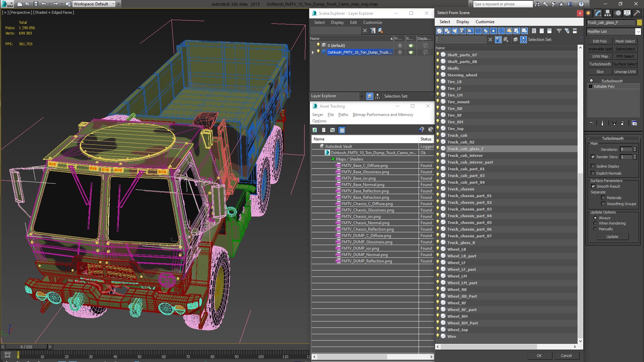Open Bitmap Performance and Memory menu
The height and width of the screenshot is (362, 644).
coord(383,115)
